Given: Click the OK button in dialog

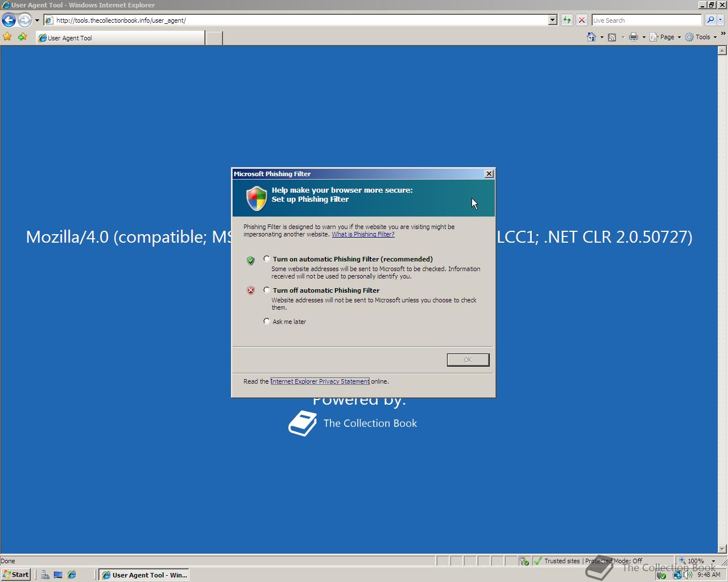Looking at the screenshot, I should click(x=468, y=360).
